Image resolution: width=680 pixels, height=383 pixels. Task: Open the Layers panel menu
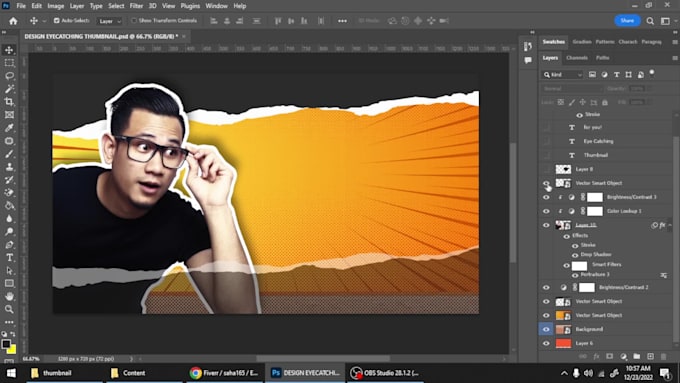click(x=675, y=58)
